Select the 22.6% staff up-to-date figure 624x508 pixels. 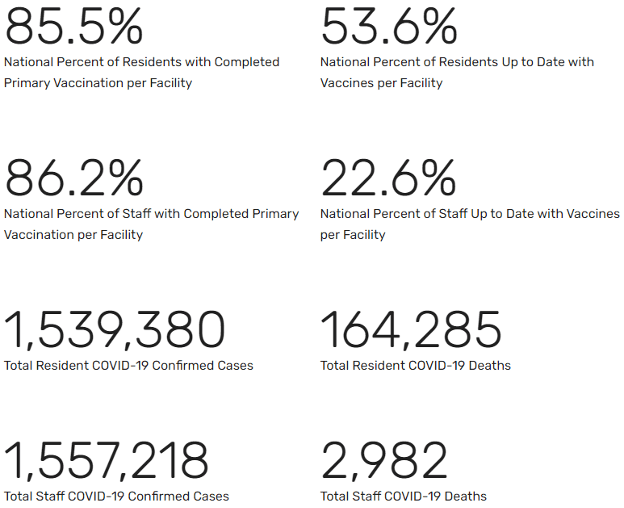click(x=388, y=177)
